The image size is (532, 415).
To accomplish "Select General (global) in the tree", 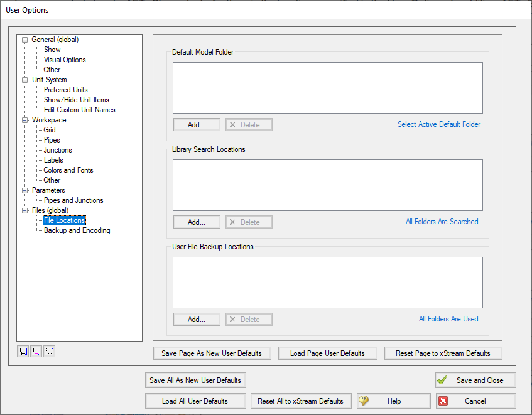I will click(x=55, y=40).
